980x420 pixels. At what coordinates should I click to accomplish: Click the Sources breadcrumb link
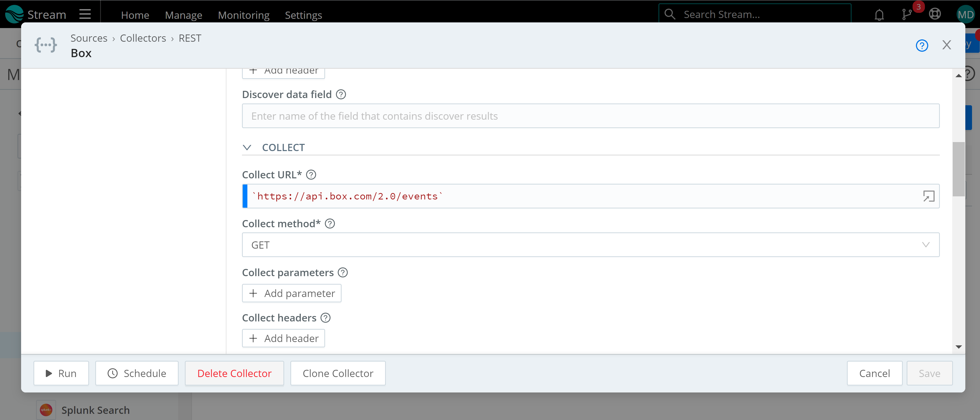click(89, 38)
